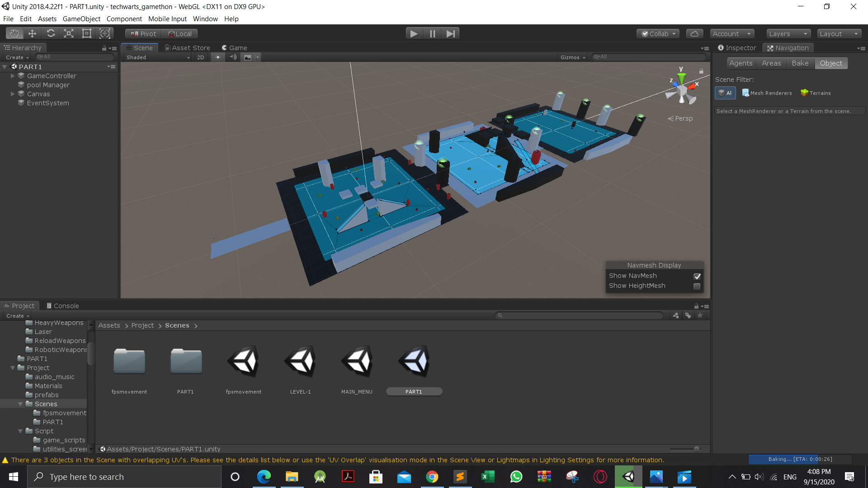
Task: Open the Shaded draw mode dropdown
Action: point(158,57)
